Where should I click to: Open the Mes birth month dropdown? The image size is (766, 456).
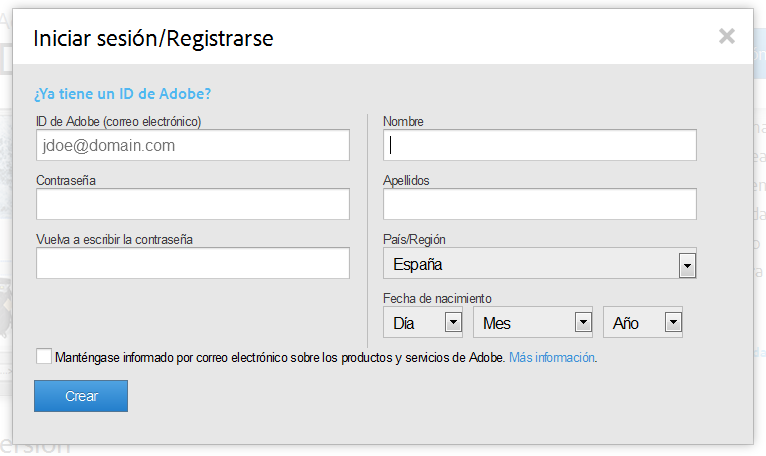tap(533, 322)
